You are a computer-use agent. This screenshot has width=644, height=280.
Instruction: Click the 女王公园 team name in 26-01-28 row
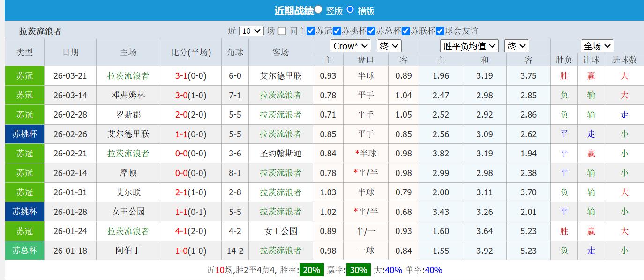(128, 212)
